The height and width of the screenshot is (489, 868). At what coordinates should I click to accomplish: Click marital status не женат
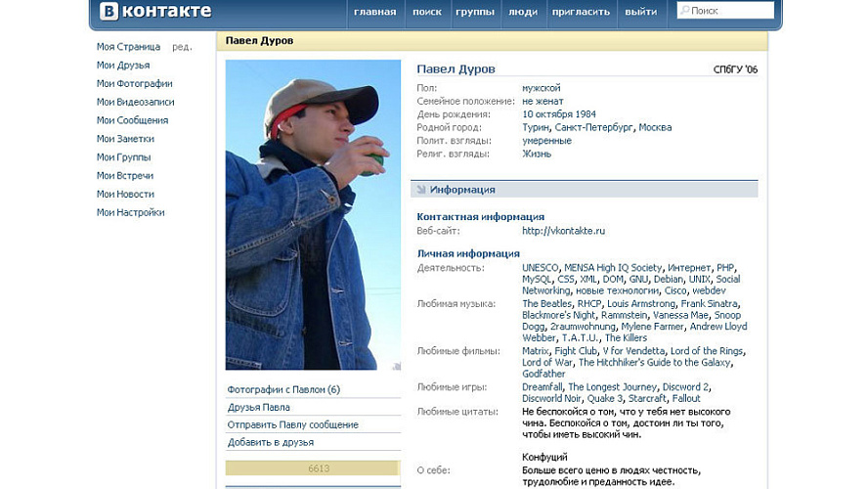pos(542,102)
